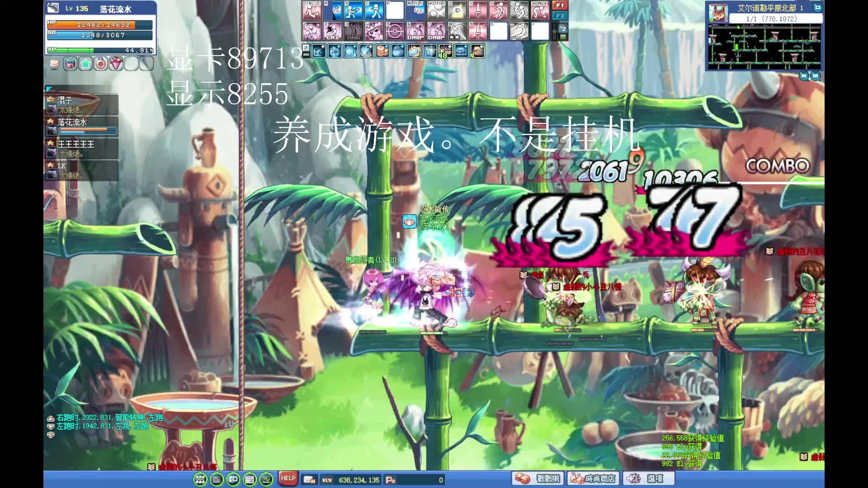Viewport: 868px width, 488px height.
Task: Trigger the SPACE key pickup skill
Action: pyautogui.click(x=540, y=10)
